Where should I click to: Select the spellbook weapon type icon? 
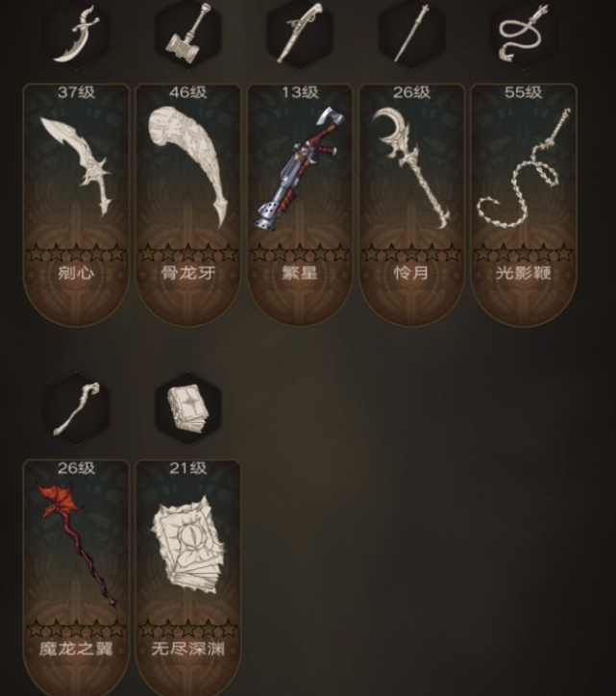coord(188,409)
